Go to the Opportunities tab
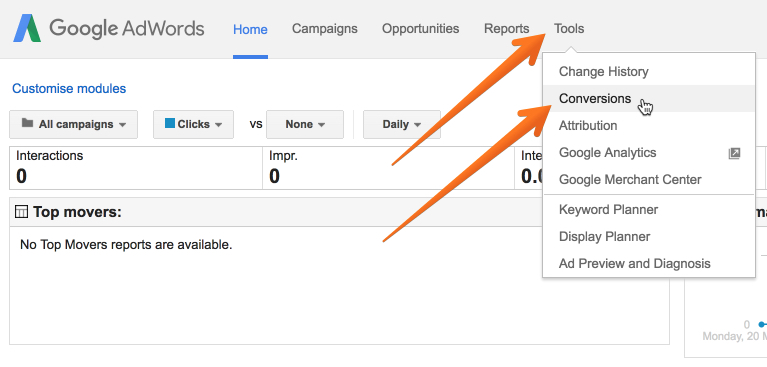The height and width of the screenshot is (367, 767). (x=421, y=29)
